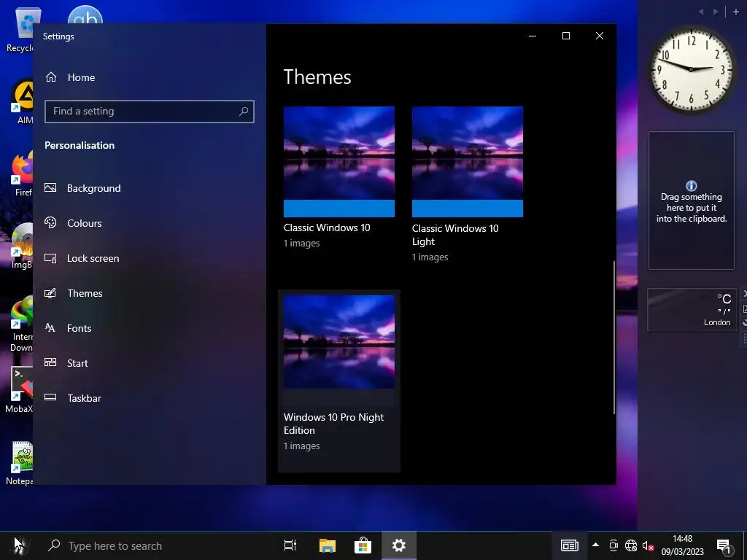Apply the Classic Windows 10 Light theme
This screenshot has height=560, width=747.
(468, 184)
